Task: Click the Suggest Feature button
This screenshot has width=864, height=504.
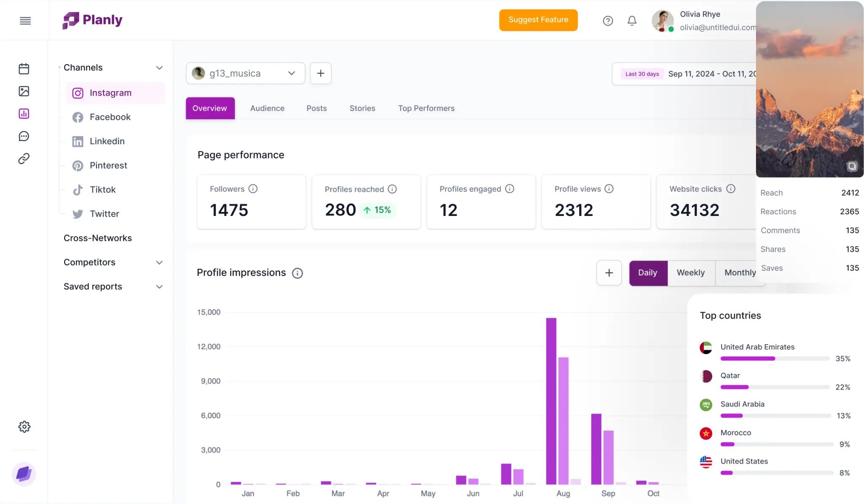Action: pos(538,20)
